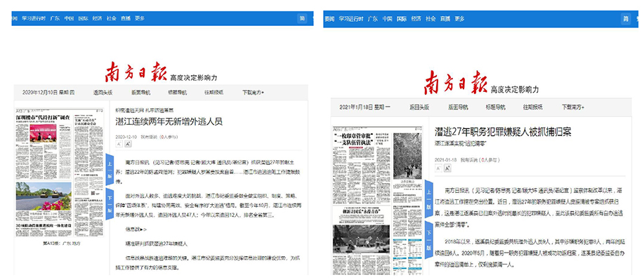Open 社会 in the 2020-12-10 page nav
644x280 pixels.
pyautogui.click(x=111, y=18)
